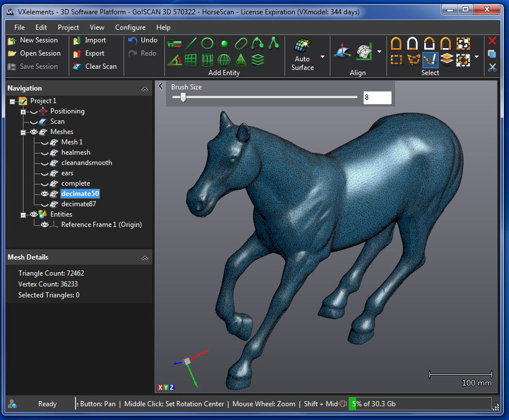Open the mesh best-fit alignment tool

(x=364, y=52)
